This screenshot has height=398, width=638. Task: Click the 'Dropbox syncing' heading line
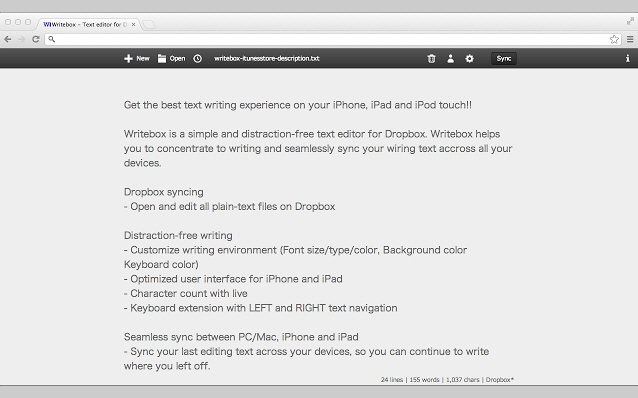[164, 192]
